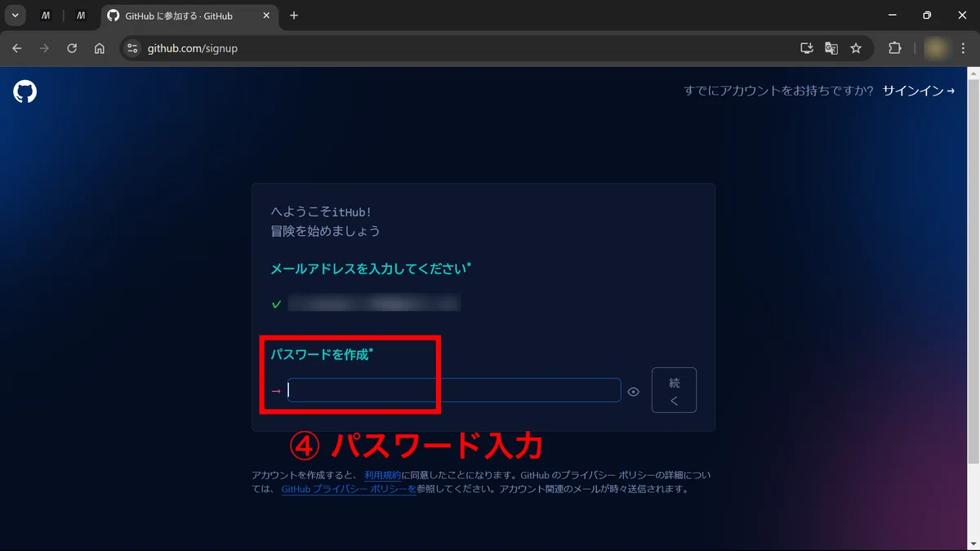Open the 利用規約 terms link
The height and width of the screenshot is (551, 980).
point(382,475)
